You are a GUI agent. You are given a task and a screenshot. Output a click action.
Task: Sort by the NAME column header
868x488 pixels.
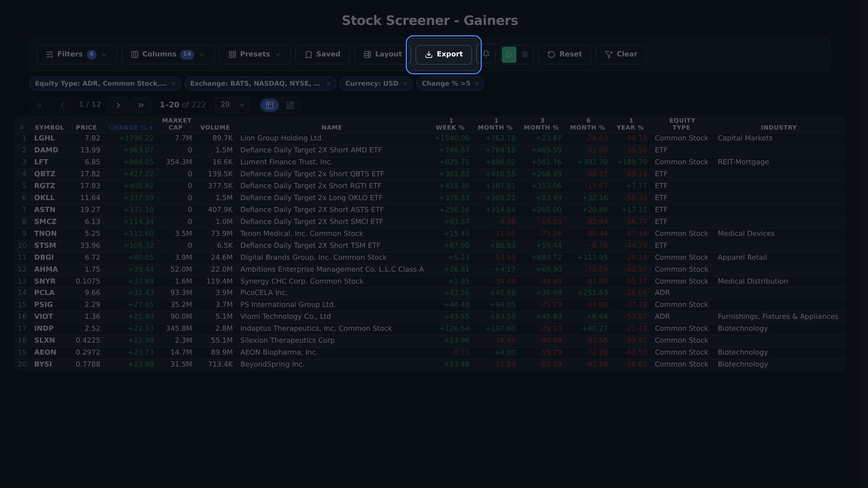pos(331,128)
